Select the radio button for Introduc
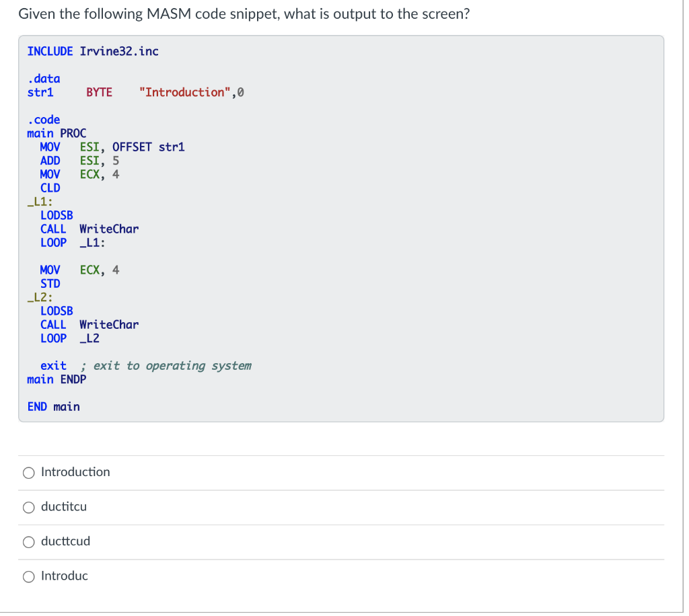The width and height of the screenshot is (689, 616). point(28,576)
